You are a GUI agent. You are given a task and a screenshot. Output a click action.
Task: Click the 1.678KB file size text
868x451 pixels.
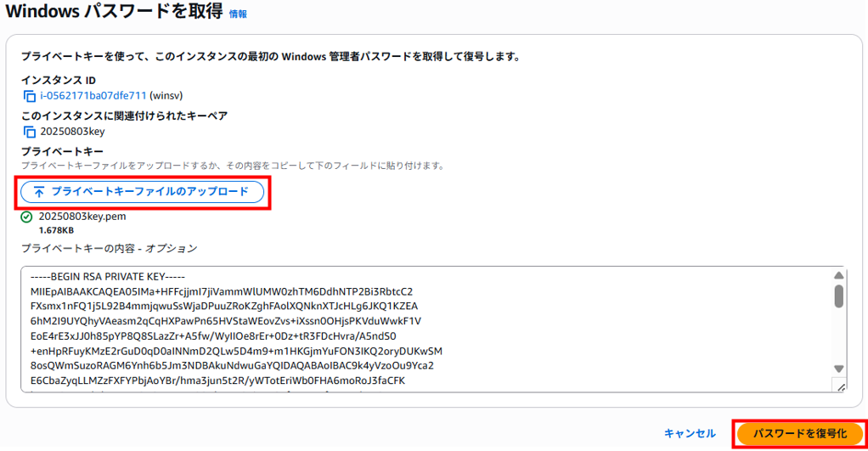pos(56,230)
